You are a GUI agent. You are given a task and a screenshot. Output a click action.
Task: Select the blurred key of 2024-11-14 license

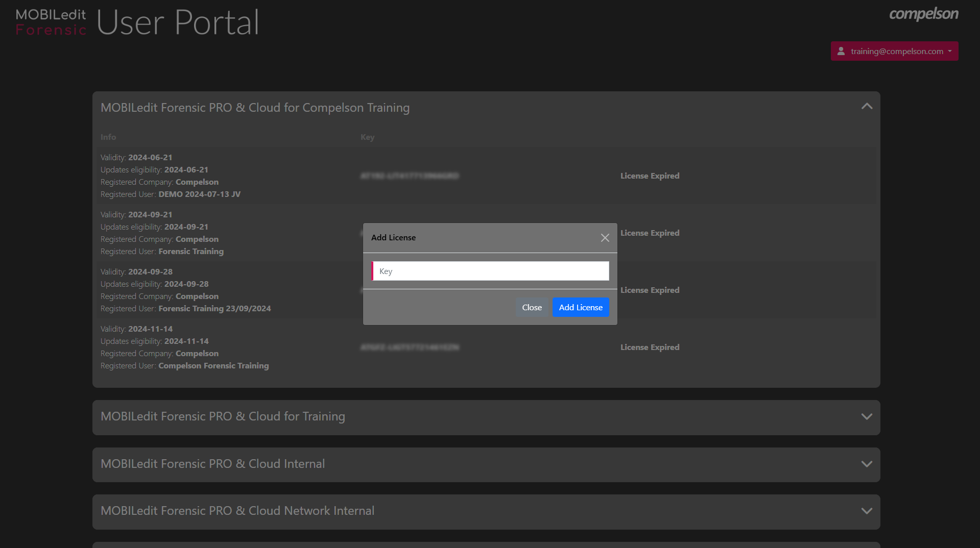point(409,347)
